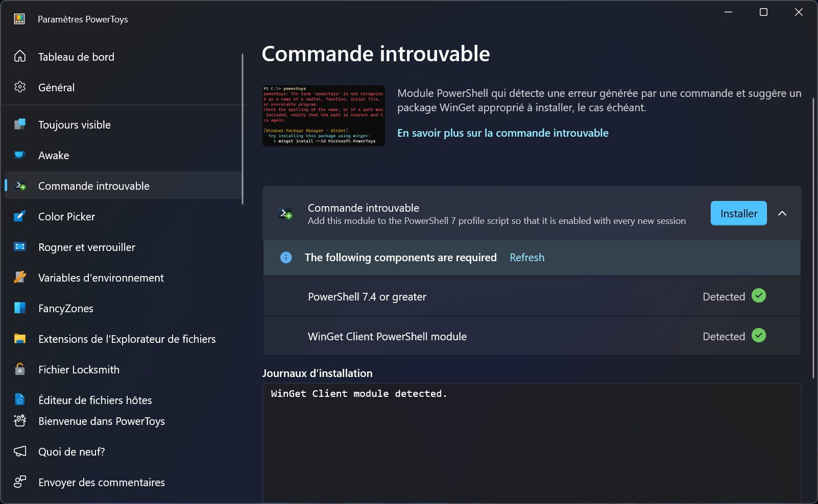
Task: Click the PowerShell terminal preview thumbnail
Action: click(324, 116)
